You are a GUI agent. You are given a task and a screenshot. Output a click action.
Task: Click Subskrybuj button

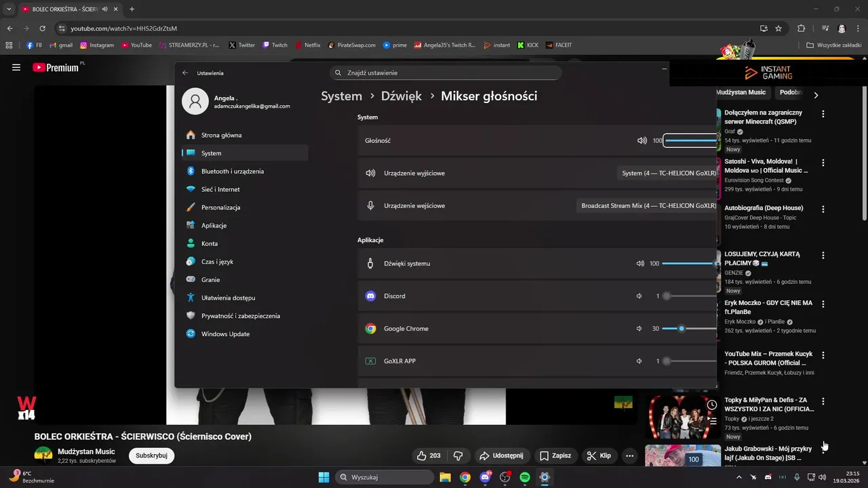coord(151,455)
